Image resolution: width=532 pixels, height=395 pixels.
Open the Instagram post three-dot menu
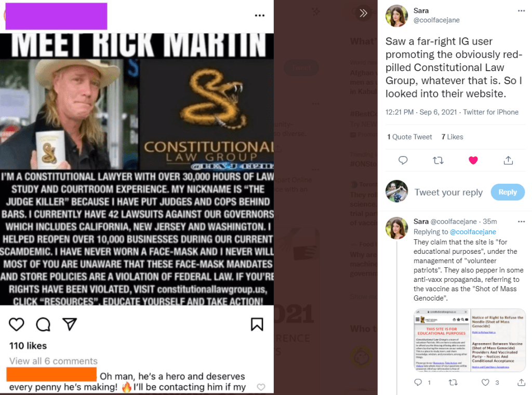point(260,15)
